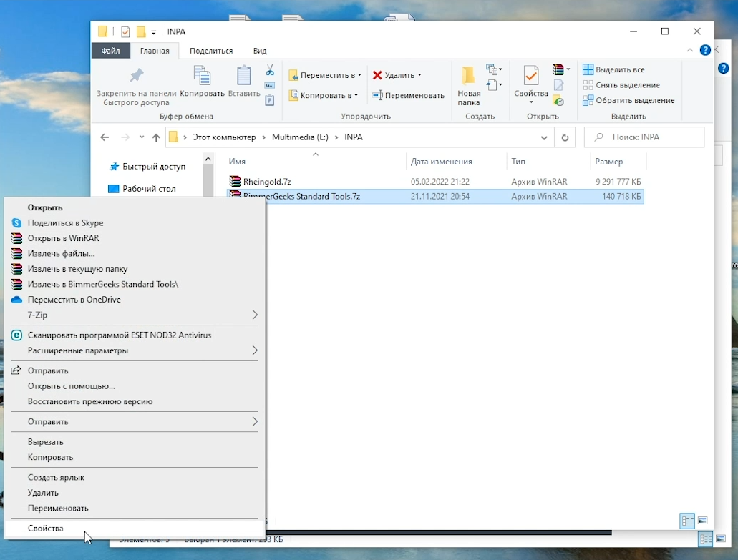Open the Удалить dropdown arrow
738x560 pixels.
pos(419,75)
